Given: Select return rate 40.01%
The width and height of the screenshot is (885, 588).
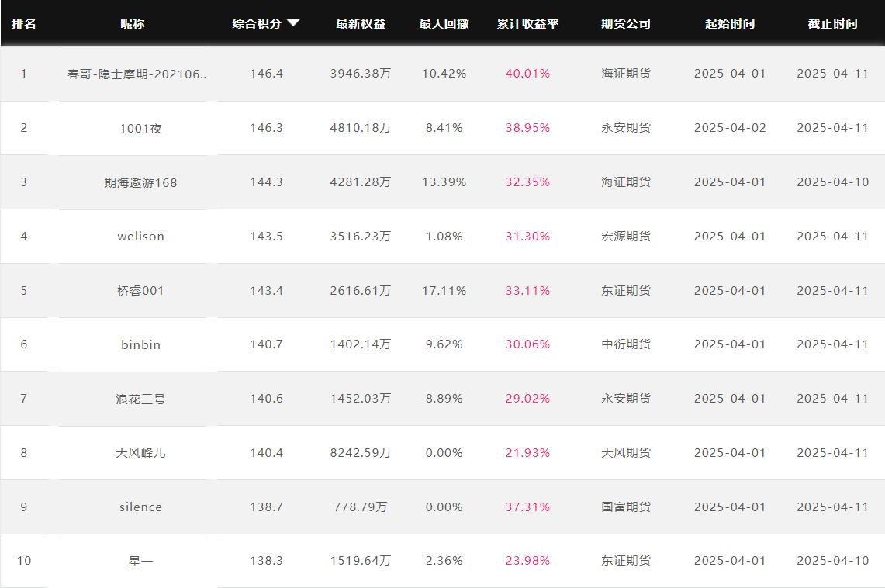Looking at the screenshot, I should point(527,74).
